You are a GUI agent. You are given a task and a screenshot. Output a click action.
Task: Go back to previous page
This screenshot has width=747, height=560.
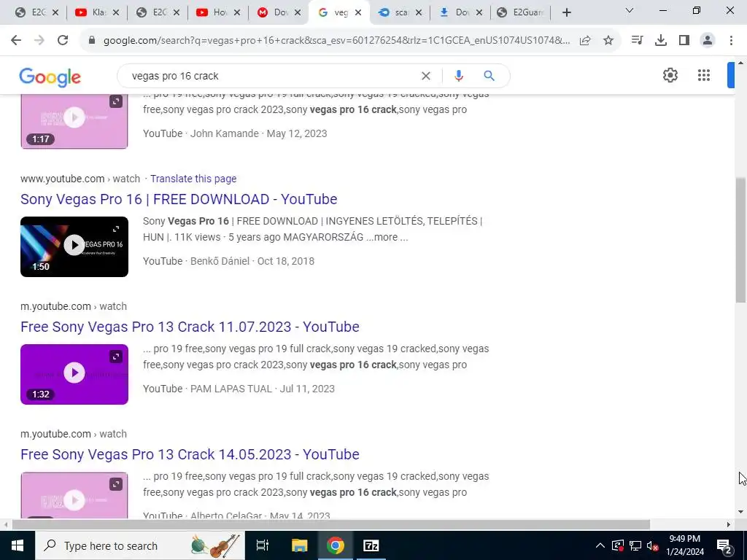tap(16, 41)
